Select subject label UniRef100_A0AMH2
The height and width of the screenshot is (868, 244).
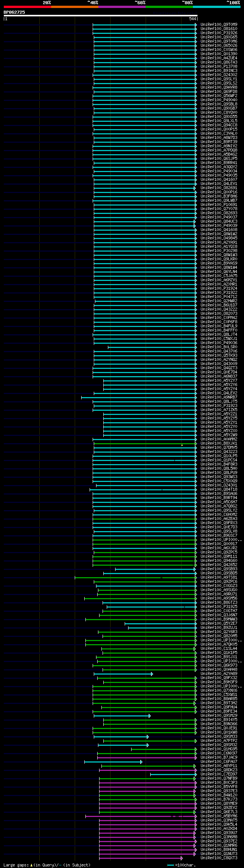219,439
